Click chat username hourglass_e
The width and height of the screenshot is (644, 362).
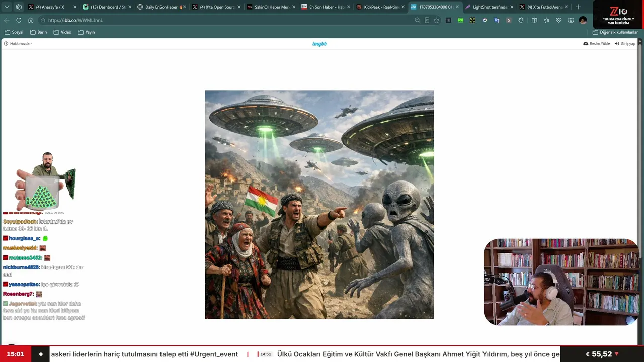coord(24,238)
